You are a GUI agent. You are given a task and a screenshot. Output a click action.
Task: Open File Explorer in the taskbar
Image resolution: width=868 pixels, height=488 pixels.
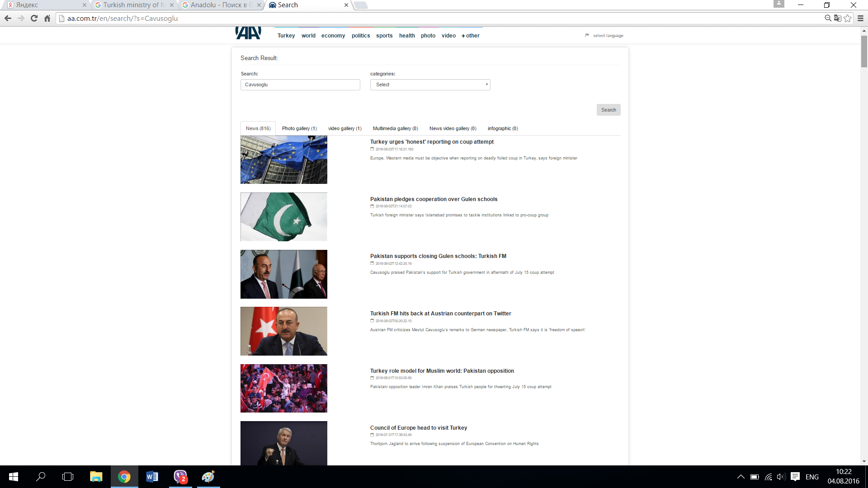(96, 477)
